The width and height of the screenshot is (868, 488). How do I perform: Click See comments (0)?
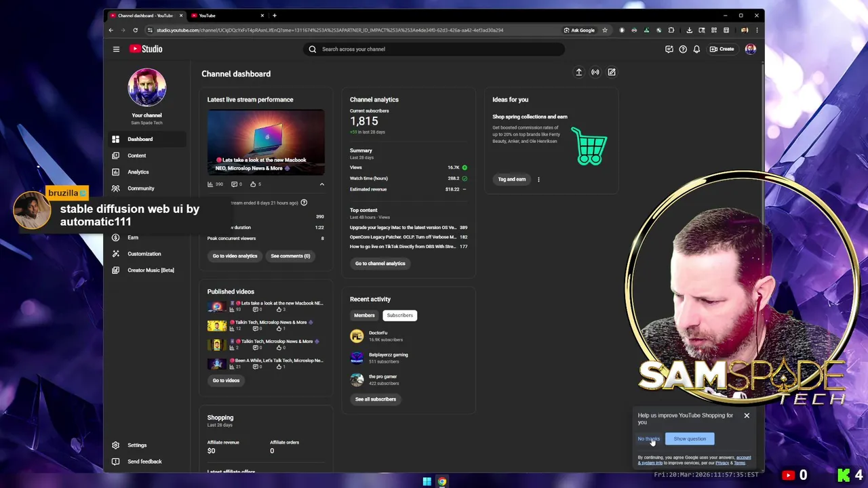[x=290, y=256]
